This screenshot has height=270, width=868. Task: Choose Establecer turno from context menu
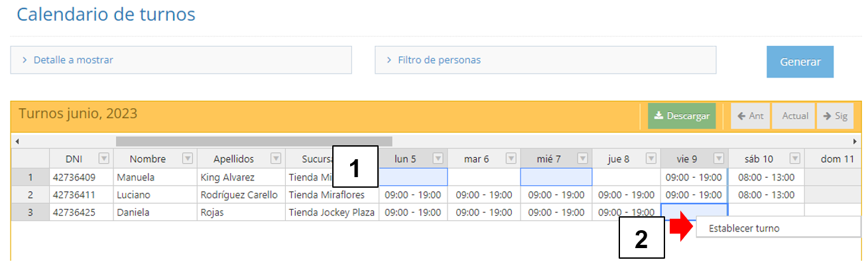point(744,229)
